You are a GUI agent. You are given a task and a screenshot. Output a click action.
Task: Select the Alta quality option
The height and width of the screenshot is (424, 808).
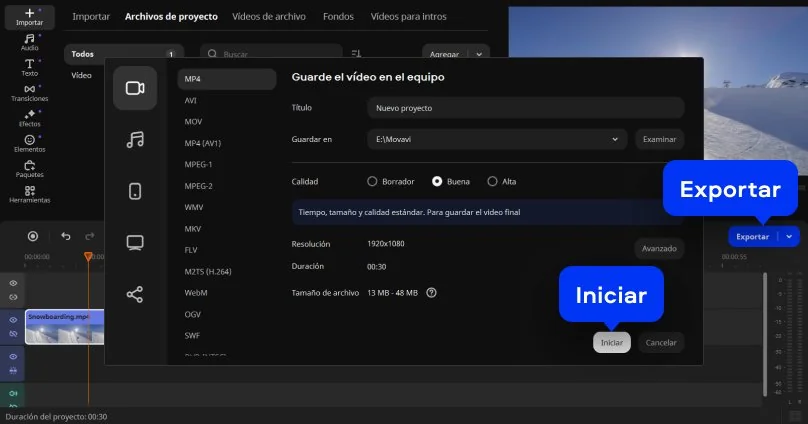click(x=492, y=182)
